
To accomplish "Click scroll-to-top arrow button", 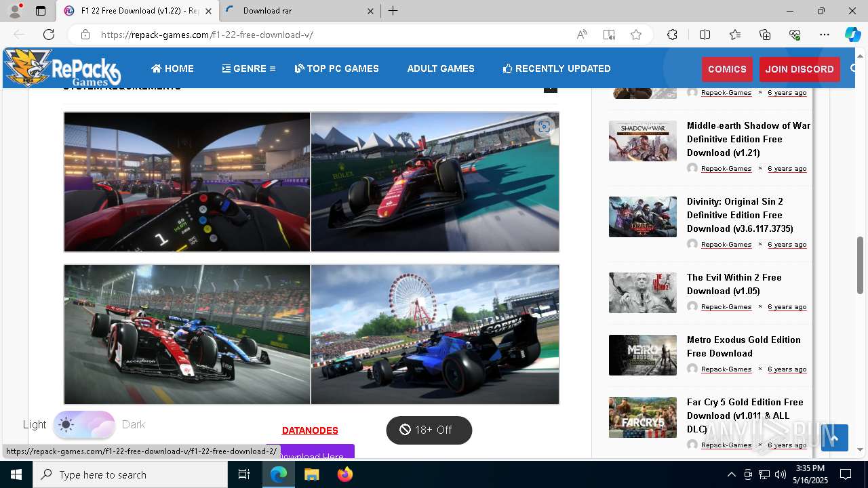I will (x=835, y=438).
